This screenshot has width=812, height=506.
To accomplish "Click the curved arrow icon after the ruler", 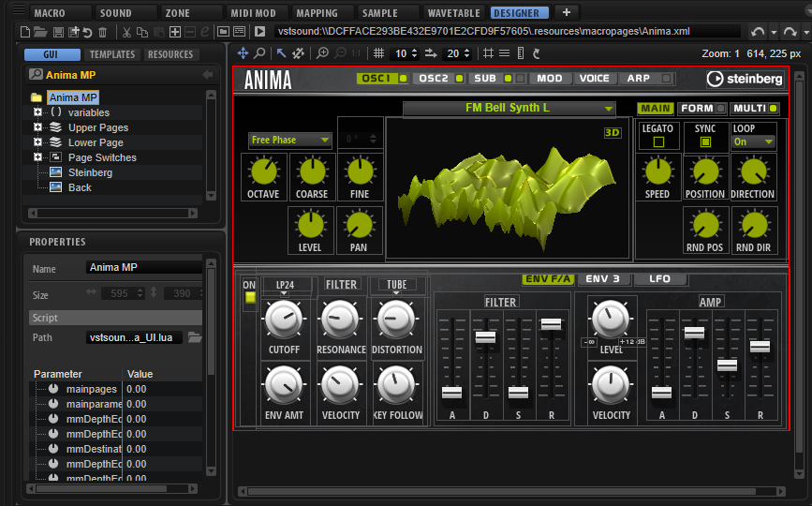I will click(x=537, y=52).
